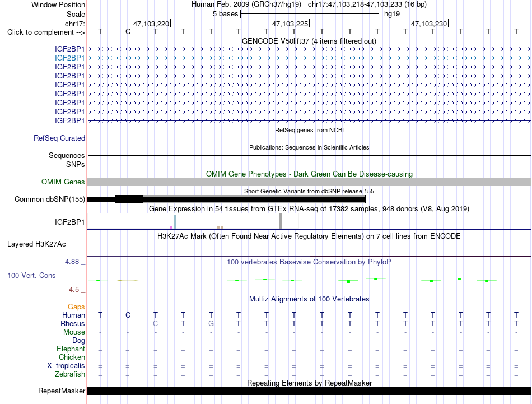Click the G base in the Rhesus row

[x=211, y=323]
